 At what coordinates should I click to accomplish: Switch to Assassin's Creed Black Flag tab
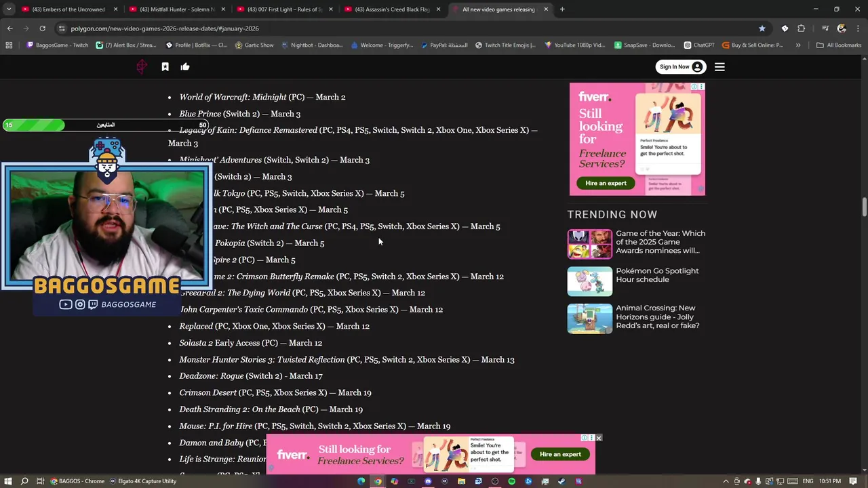click(392, 9)
